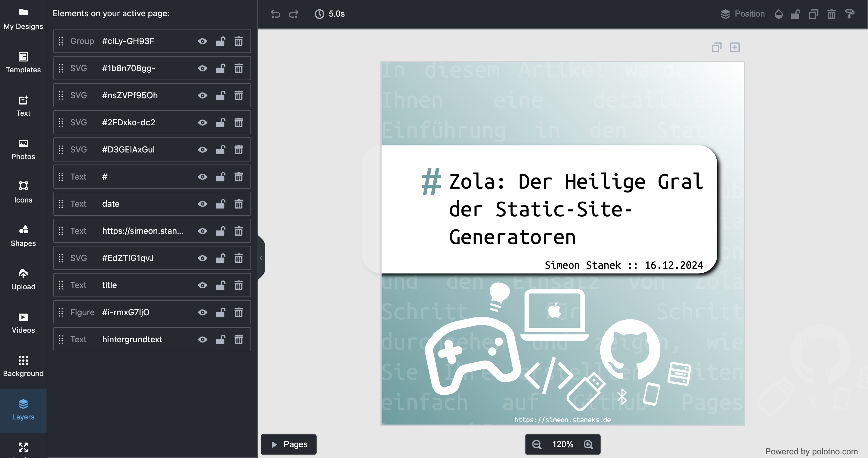Select the GitHub logo on canvas

[630, 350]
